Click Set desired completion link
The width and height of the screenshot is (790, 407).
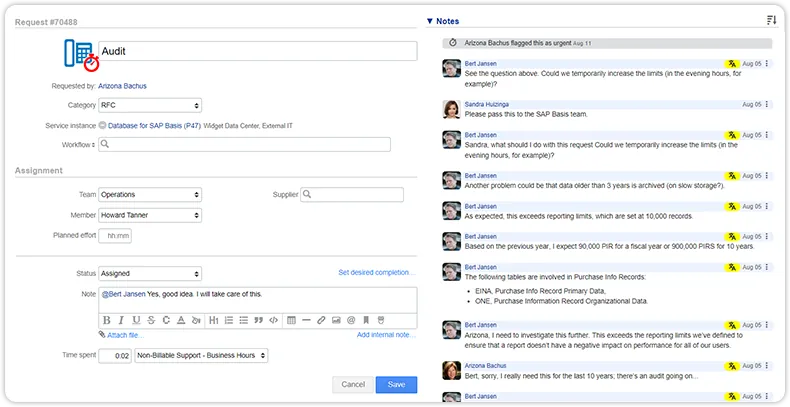click(x=377, y=273)
